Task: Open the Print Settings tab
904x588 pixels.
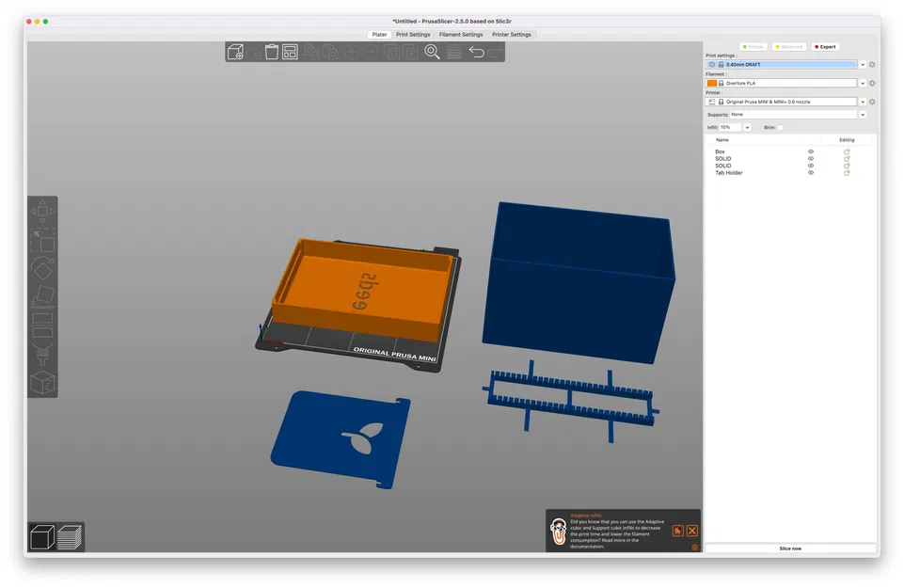Action: (x=413, y=35)
